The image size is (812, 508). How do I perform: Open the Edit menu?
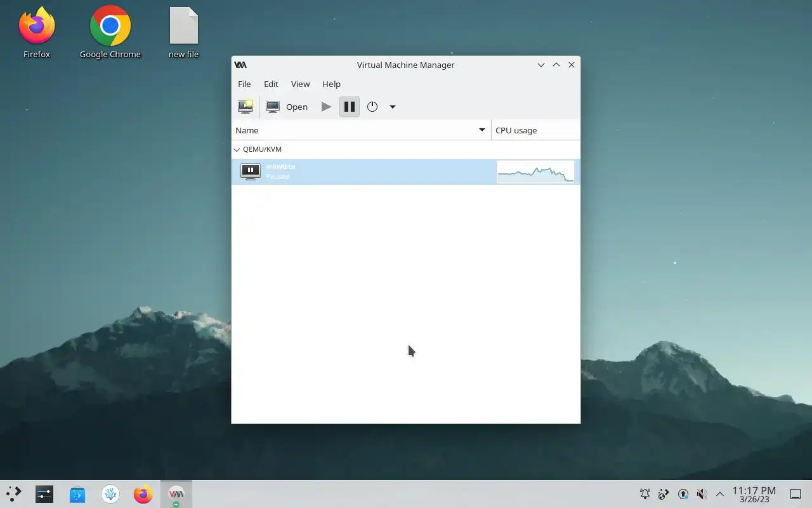point(271,84)
